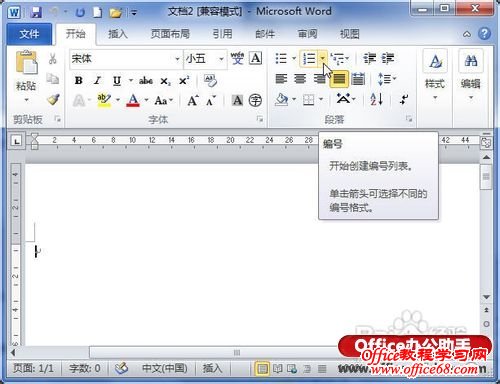This screenshot has height=384, width=500.
Task: Click the shading paint bucket button
Action: (x=282, y=99)
